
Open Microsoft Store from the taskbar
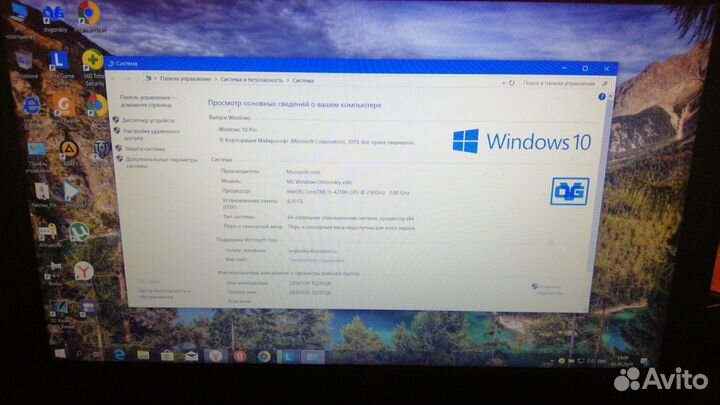pyautogui.click(x=167, y=355)
